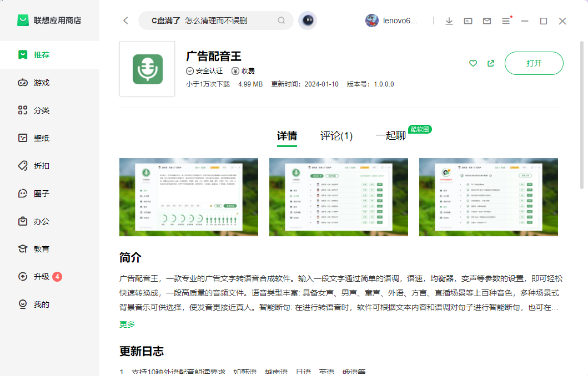
Task: Open 折扣 in the sidebar
Action: [x=49, y=166]
